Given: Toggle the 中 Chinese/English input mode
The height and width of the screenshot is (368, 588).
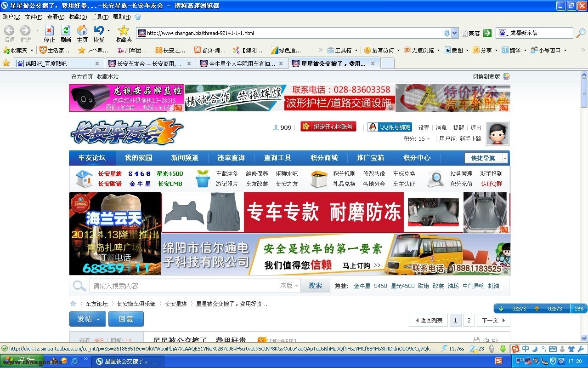Looking at the screenshot, I should pyautogui.click(x=526, y=349).
